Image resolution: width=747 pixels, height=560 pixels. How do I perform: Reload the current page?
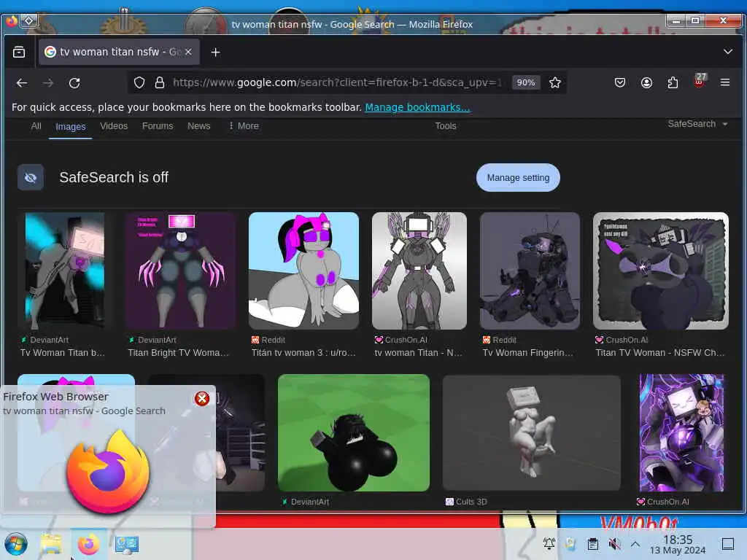74,83
